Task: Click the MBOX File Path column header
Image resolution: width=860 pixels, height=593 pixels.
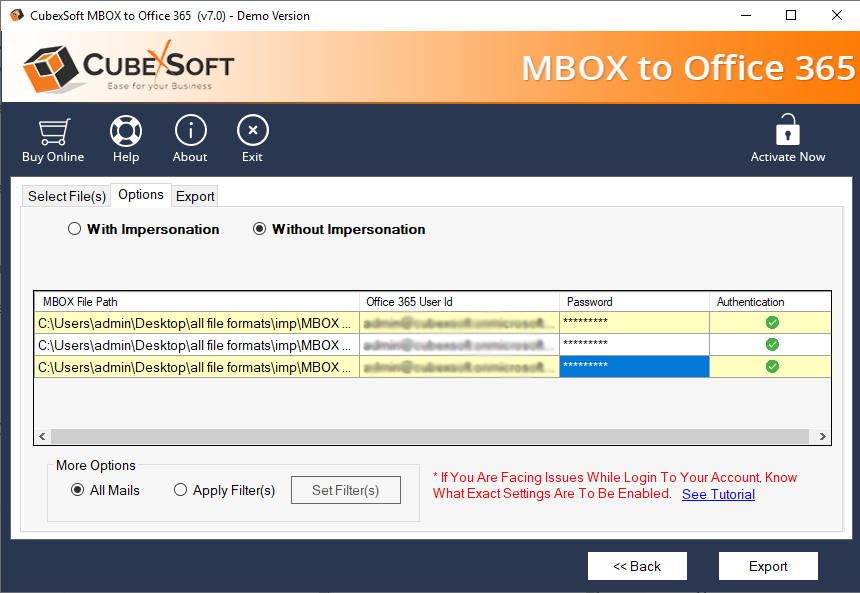Action: coord(197,301)
